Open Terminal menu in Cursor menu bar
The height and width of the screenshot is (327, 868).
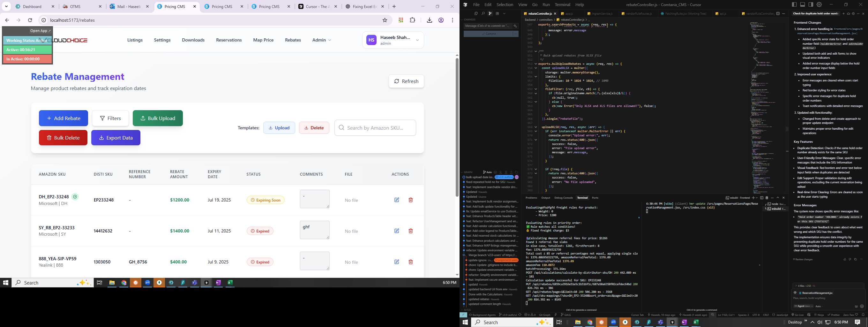coord(562,4)
